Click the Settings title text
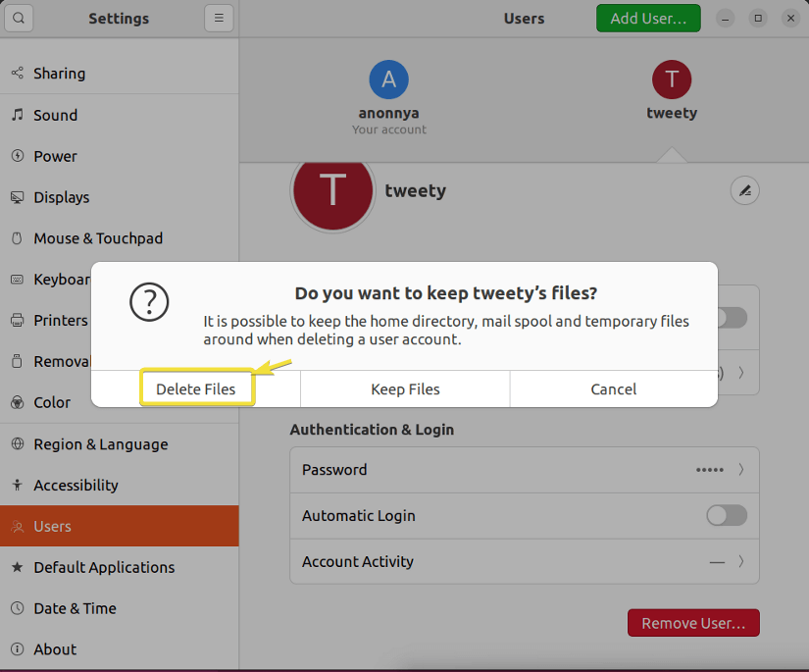 point(119,19)
